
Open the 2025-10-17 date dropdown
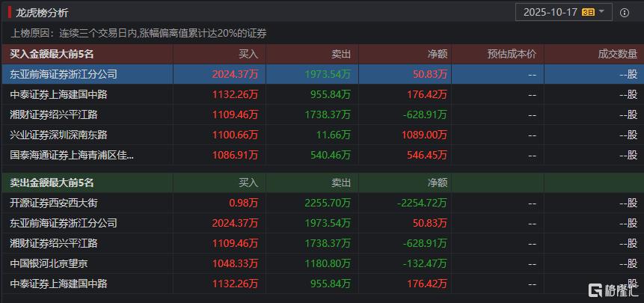click(551, 12)
